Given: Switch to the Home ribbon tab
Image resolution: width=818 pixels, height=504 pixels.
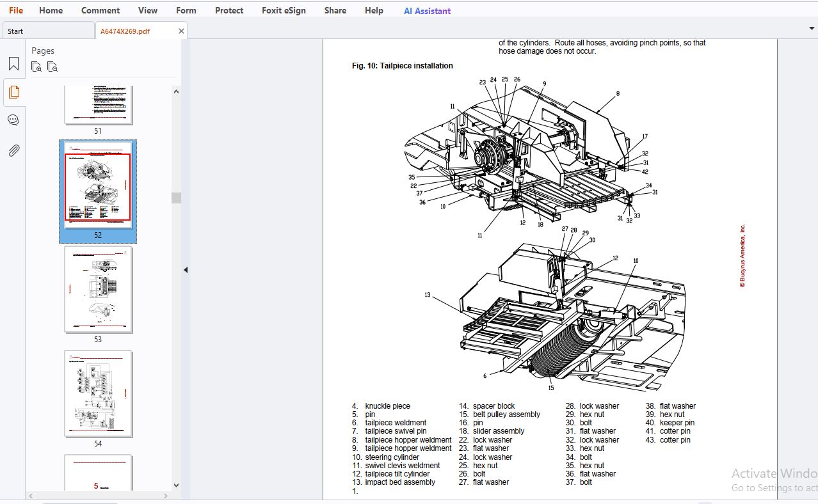Looking at the screenshot, I should pos(51,10).
